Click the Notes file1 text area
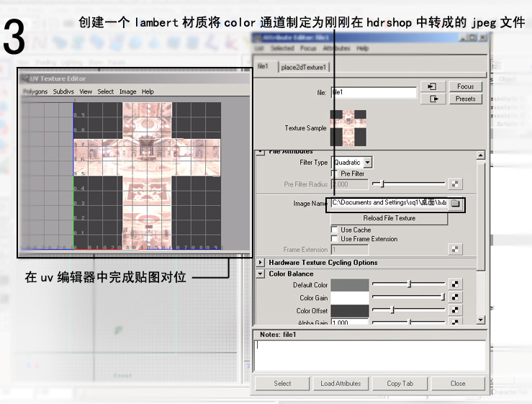Viewport: 532px width, 404px height. (370, 355)
